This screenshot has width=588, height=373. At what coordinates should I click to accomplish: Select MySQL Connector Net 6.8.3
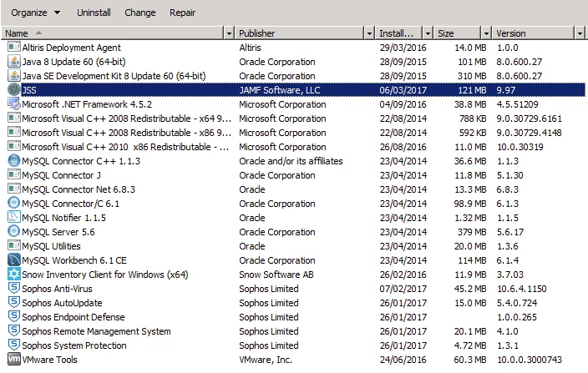click(x=79, y=189)
